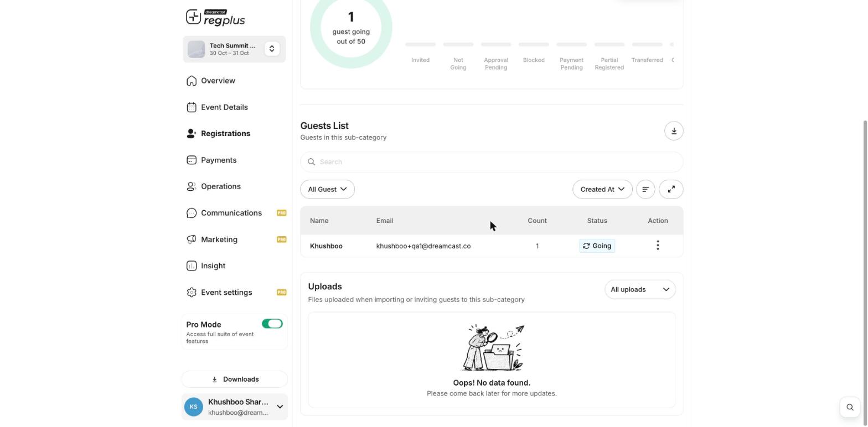Screen dimensions: 868x427
Task: Click the Approval Pending status bar
Action: click(x=496, y=44)
